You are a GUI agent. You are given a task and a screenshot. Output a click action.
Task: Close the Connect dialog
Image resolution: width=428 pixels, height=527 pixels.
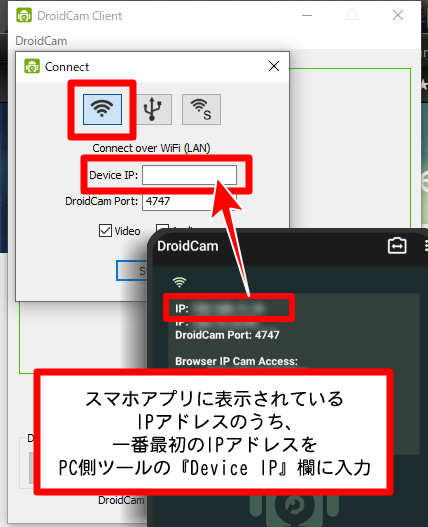coord(274,66)
